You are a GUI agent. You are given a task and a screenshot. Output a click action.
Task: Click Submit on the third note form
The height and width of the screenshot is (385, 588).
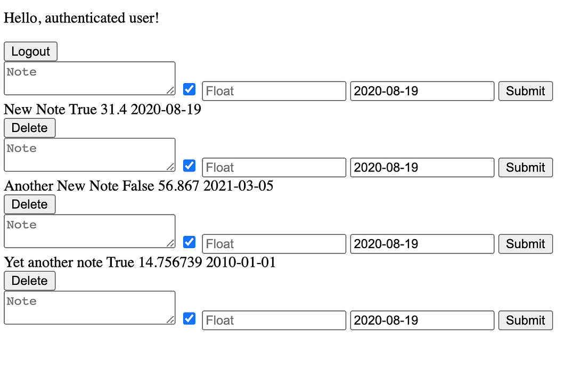pyautogui.click(x=525, y=244)
